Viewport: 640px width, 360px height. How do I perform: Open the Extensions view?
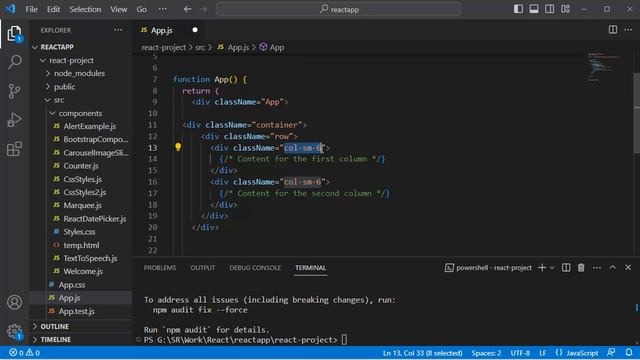(14, 149)
